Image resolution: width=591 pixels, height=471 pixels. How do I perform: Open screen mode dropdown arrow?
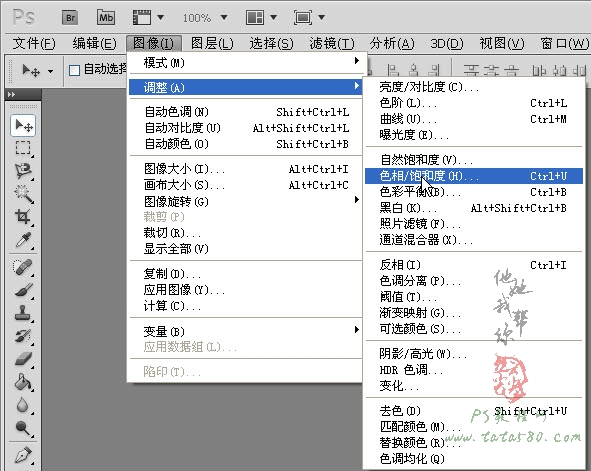click(322, 17)
